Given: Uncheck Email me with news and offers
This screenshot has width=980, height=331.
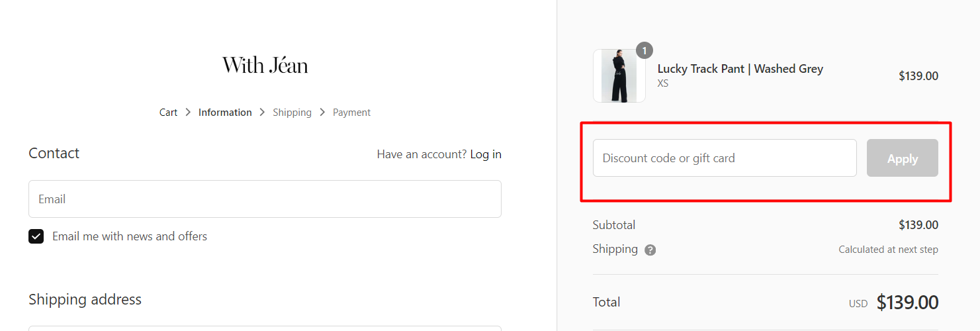Looking at the screenshot, I should click(36, 236).
